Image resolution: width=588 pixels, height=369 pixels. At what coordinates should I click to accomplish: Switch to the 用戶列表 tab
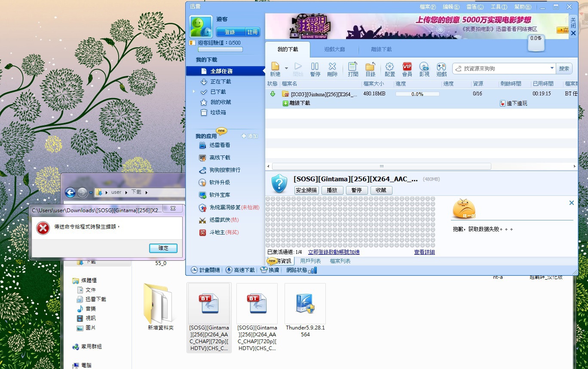pos(310,261)
